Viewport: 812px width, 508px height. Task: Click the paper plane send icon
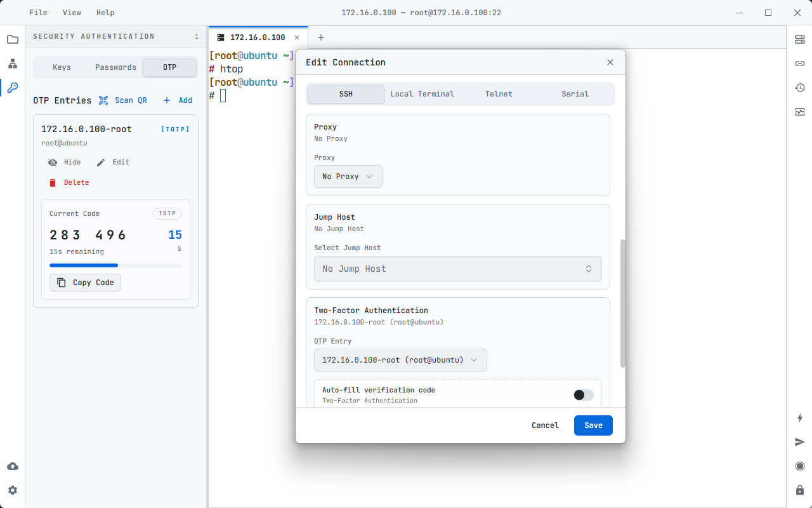pyautogui.click(x=800, y=442)
